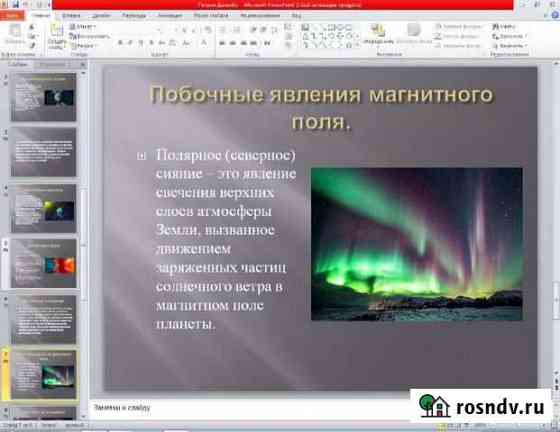Justify the paragraph text
This screenshot has width=560, height=432.
tap(254, 43)
